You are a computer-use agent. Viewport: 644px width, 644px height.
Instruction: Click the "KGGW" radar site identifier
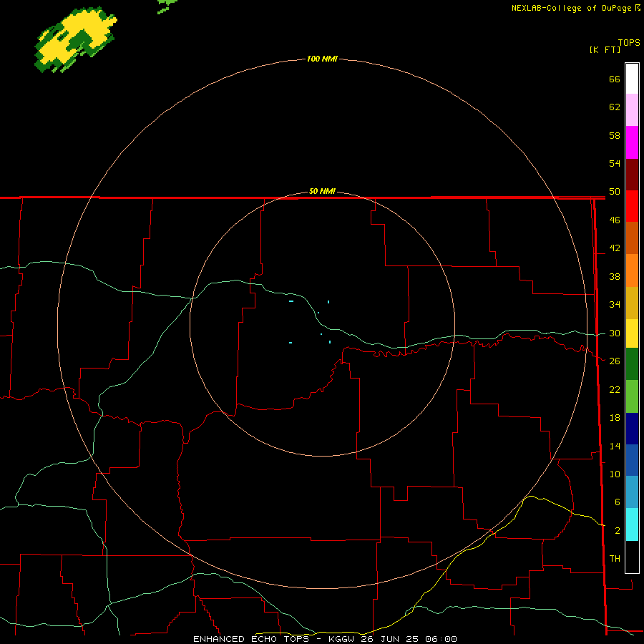[343, 639]
